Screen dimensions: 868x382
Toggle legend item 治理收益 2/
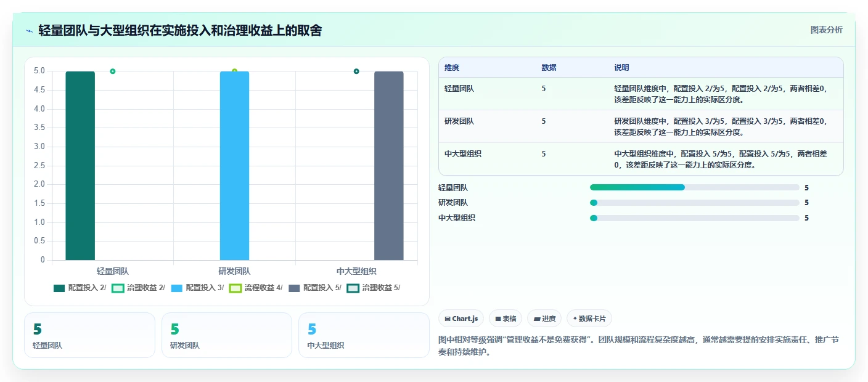click(x=139, y=288)
